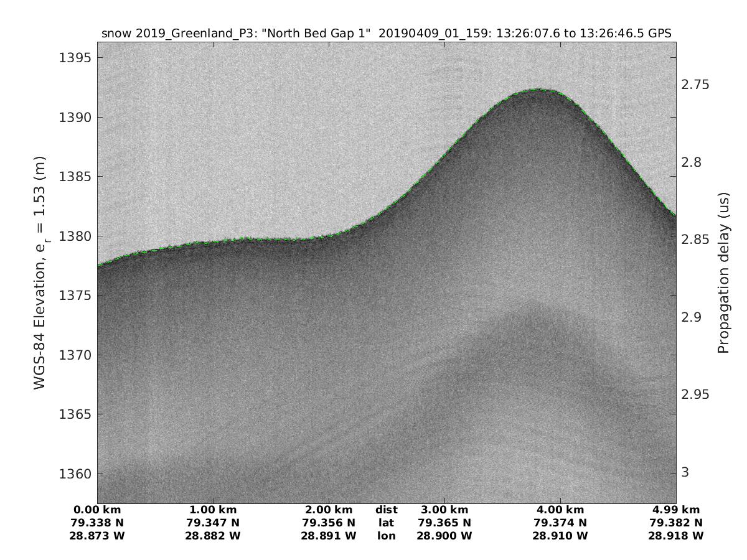This screenshot has width=747, height=560.
Task: Click the 2.75 propagation delay tick
Action: click(x=696, y=85)
